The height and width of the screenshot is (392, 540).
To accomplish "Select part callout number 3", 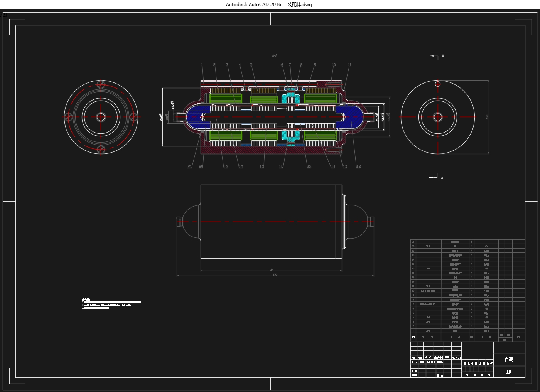I will [x=227, y=65].
